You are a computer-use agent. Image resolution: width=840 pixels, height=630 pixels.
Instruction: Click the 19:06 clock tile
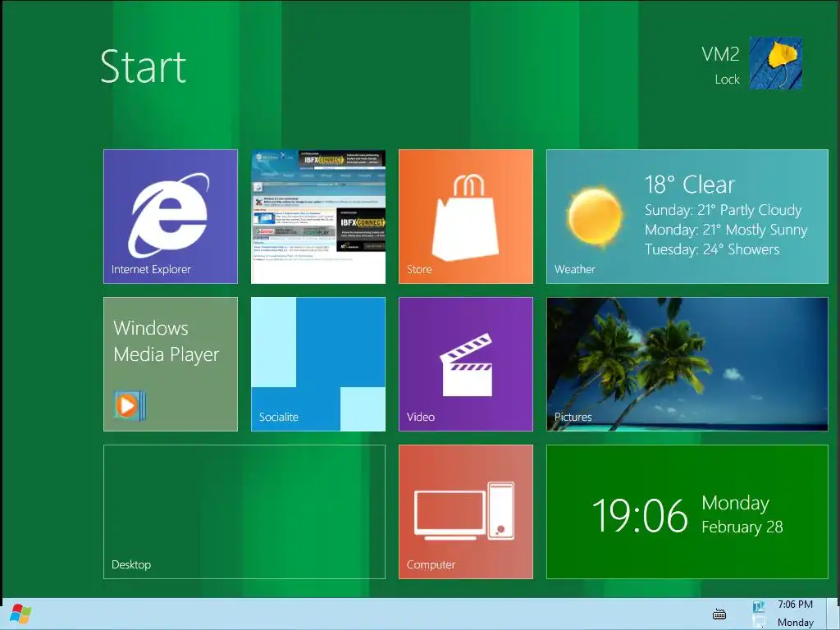click(x=687, y=512)
